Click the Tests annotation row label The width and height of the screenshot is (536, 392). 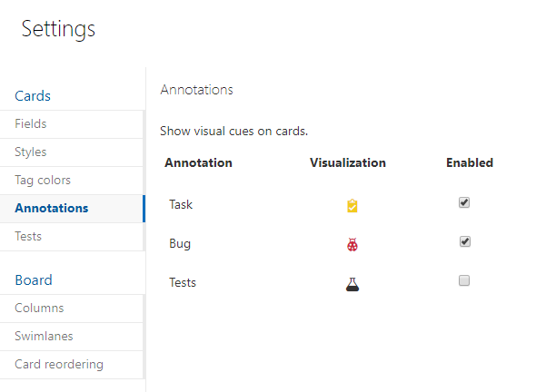coord(183,283)
